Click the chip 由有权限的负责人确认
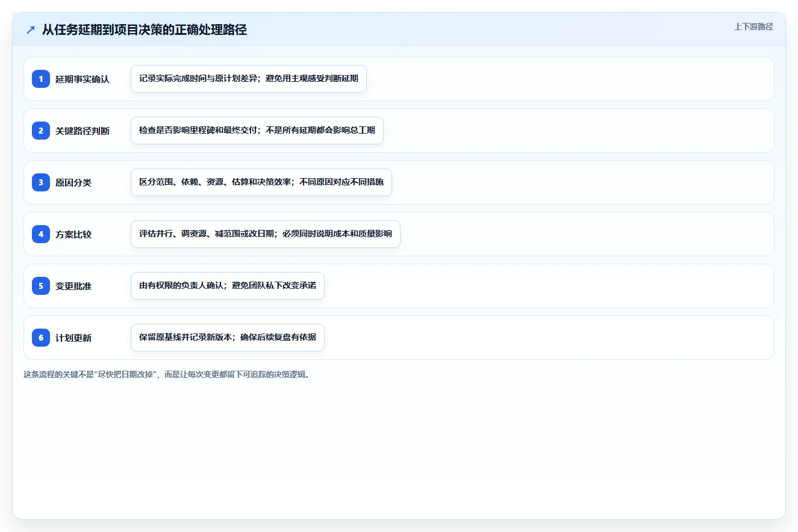 [228, 286]
